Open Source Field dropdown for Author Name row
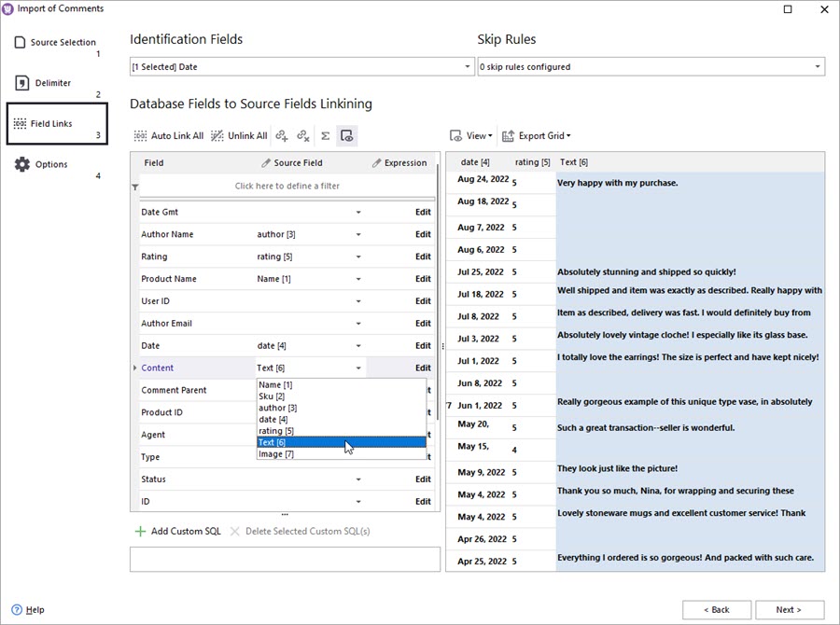 pyautogui.click(x=358, y=235)
